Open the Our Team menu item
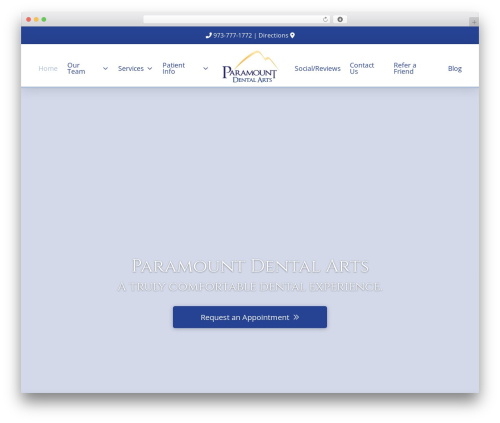The width and height of the screenshot is (500, 423). (76, 68)
